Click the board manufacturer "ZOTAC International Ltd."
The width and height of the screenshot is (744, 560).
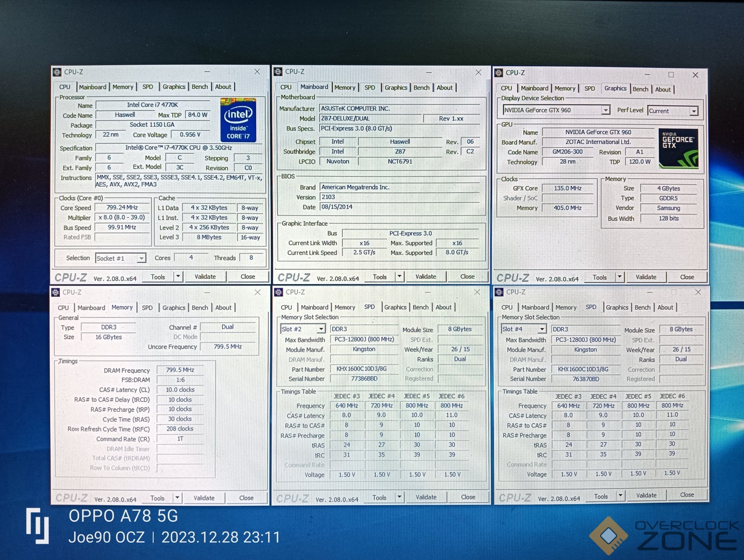point(598,142)
